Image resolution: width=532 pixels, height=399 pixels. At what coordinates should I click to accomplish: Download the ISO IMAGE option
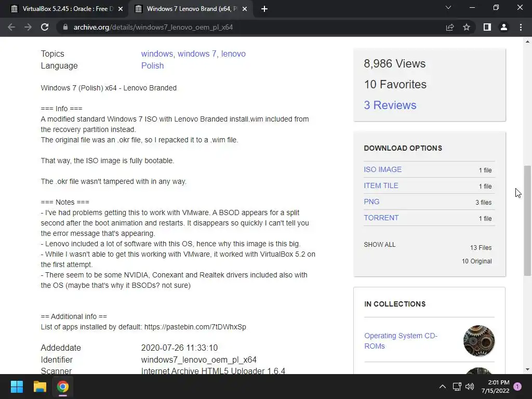pos(383,169)
